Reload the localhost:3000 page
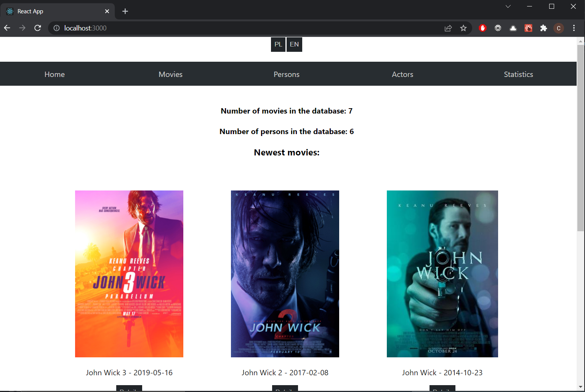Screen dimensions: 585x392 (37, 28)
